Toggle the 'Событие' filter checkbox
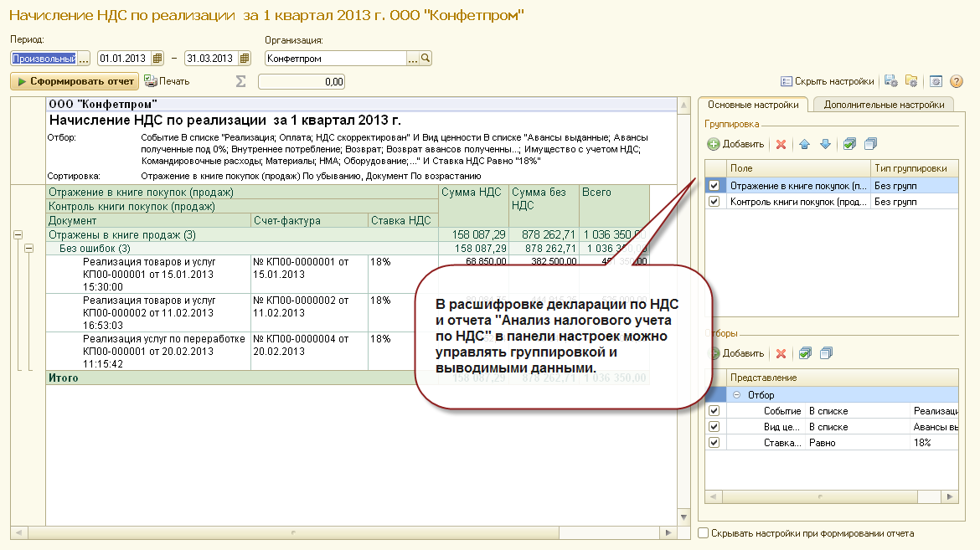 point(714,411)
